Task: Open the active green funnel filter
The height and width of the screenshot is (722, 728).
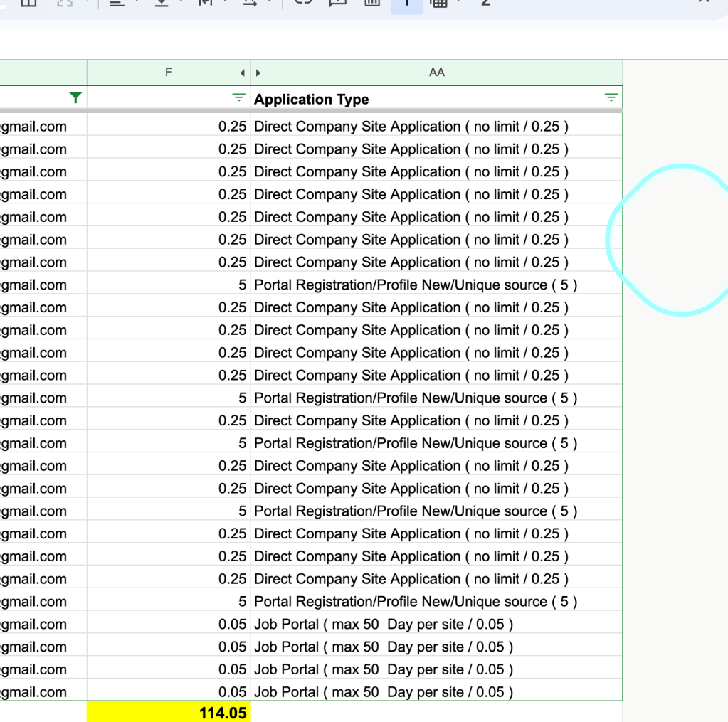Action: coord(75,98)
